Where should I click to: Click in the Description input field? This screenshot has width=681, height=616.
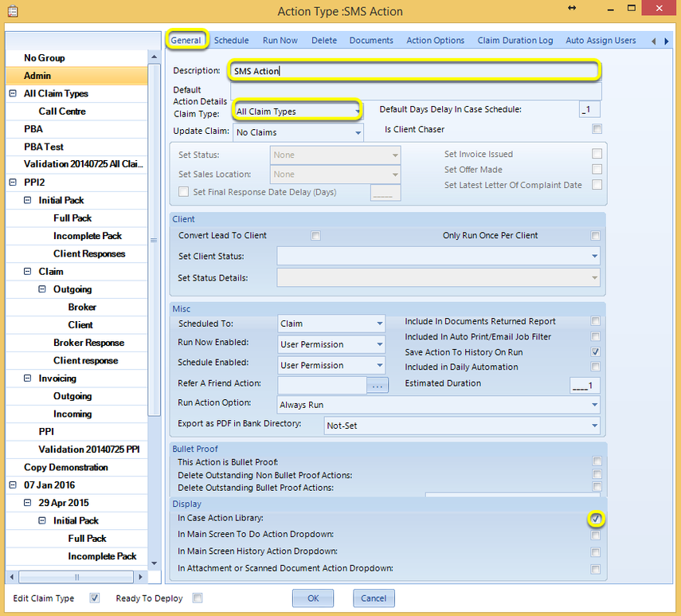click(x=414, y=71)
